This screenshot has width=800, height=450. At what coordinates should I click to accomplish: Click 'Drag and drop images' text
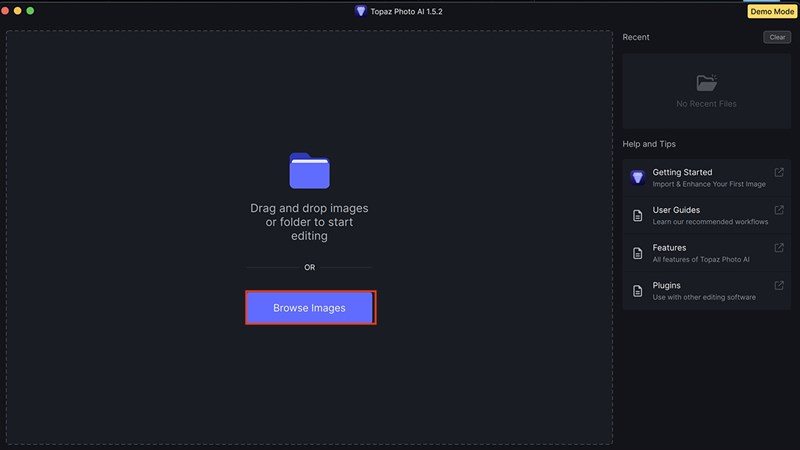[x=309, y=208]
